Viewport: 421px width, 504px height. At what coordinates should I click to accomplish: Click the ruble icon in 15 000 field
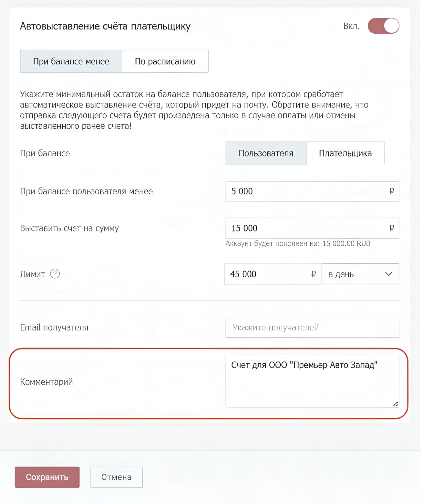[391, 228]
